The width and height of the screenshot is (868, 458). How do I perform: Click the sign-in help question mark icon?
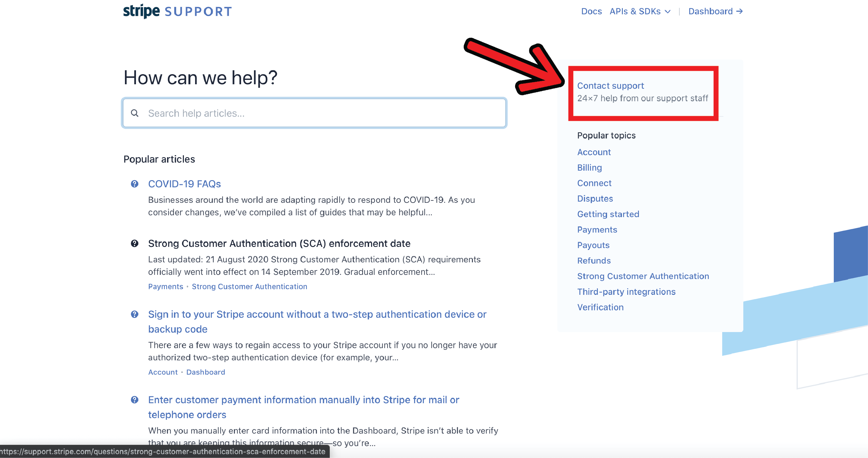[x=134, y=314]
